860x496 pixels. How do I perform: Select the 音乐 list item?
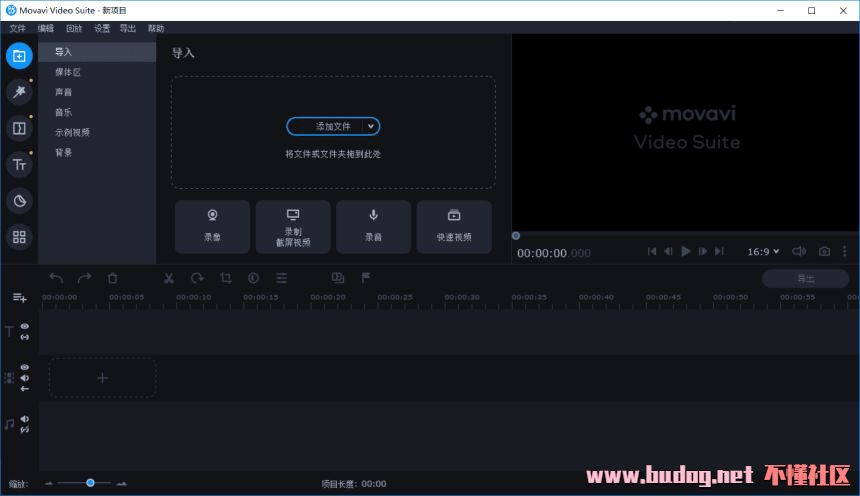[97, 112]
